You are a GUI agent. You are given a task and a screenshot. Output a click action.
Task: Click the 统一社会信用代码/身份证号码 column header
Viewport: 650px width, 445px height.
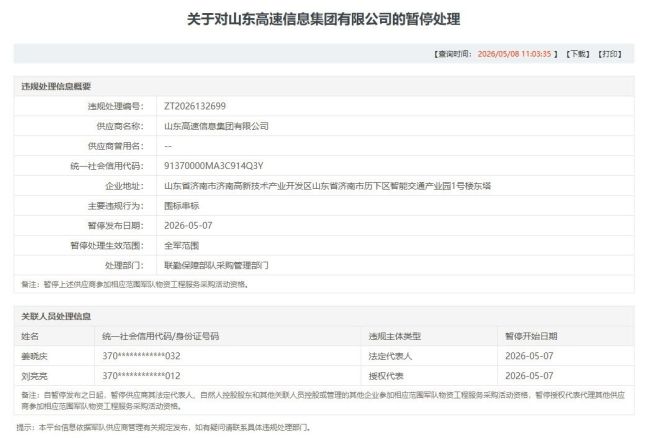(x=160, y=336)
